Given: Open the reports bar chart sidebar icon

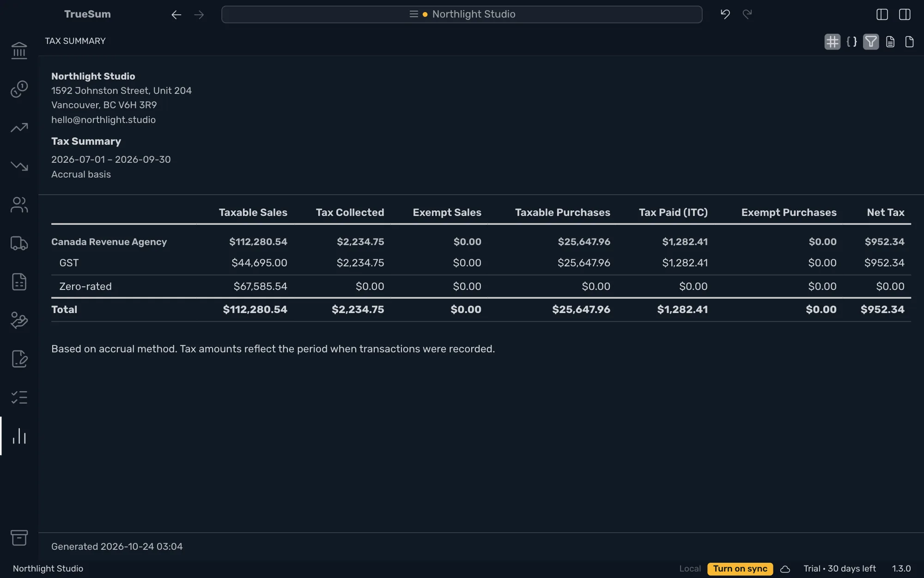Looking at the screenshot, I should click(x=19, y=436).
